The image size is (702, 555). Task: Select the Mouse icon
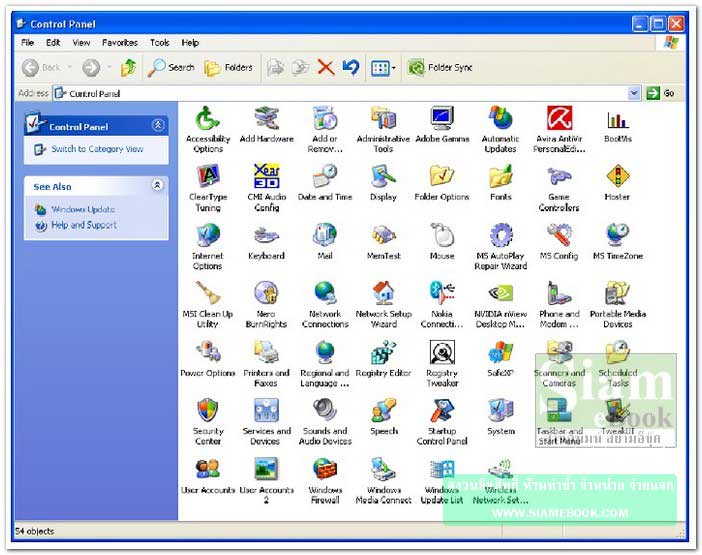tap(442, 235)
